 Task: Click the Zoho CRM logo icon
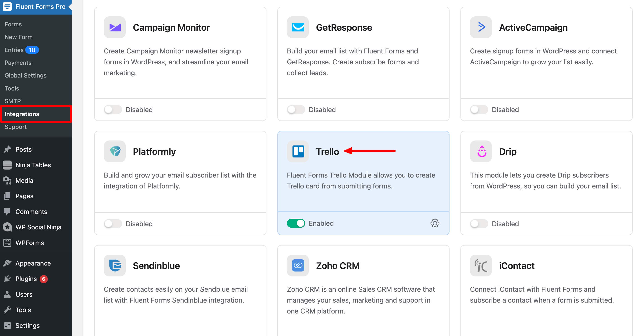point(298,265)
